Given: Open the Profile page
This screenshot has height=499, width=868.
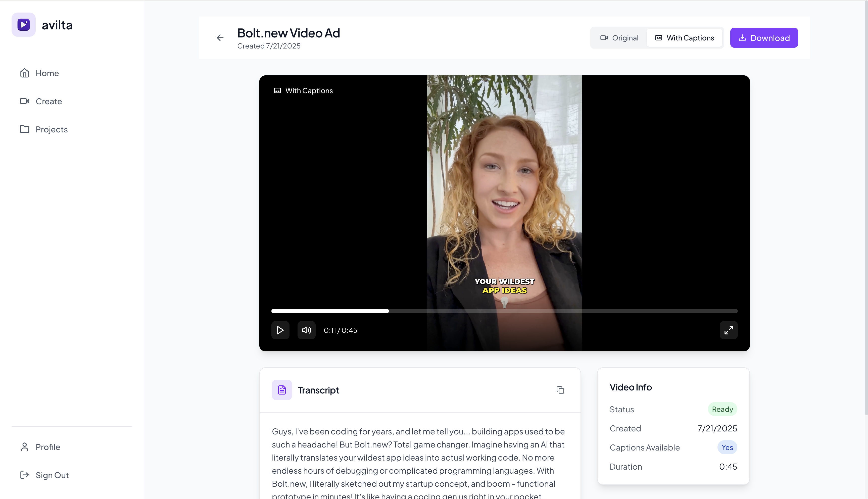Looking at the screenshot, I should (x=48, y=447).
